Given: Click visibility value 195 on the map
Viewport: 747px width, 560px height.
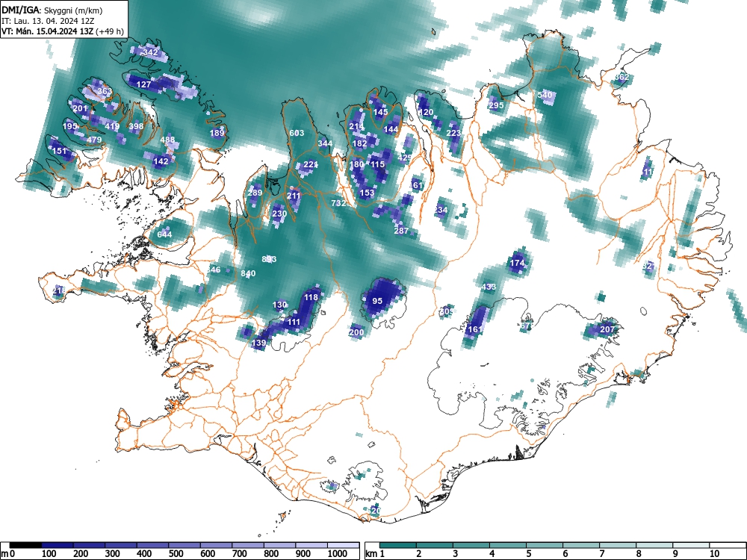Looking at the screenshot, I should (x=70, y=126).
